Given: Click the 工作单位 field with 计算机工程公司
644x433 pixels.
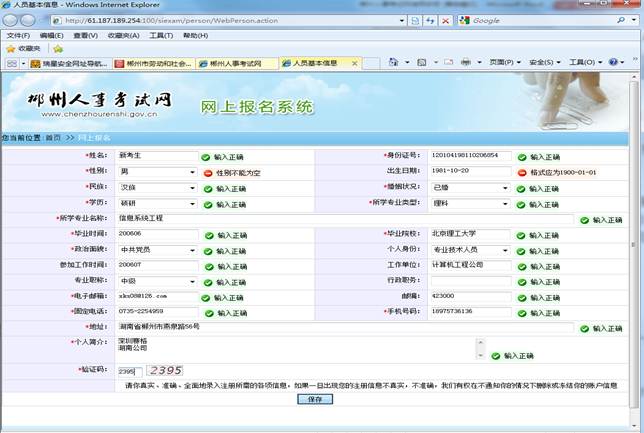Looking at the screenshot, I should 470,265.
